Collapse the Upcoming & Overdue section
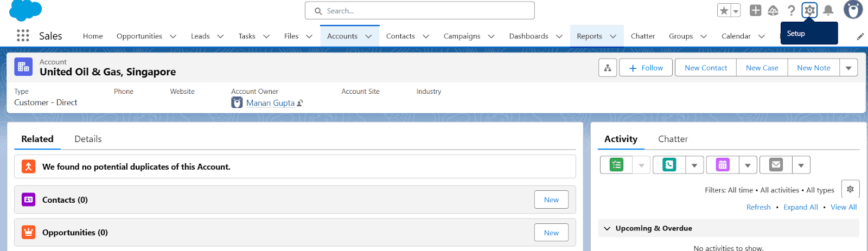This screenshot has height=251, width=868. [607, 228]
